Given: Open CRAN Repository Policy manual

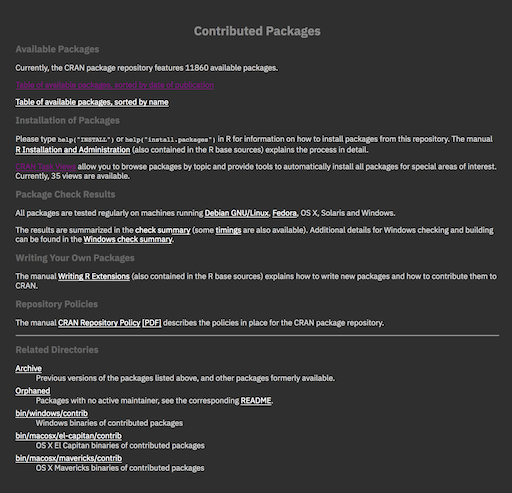Looking at the screenshot, I should point(99,323).
